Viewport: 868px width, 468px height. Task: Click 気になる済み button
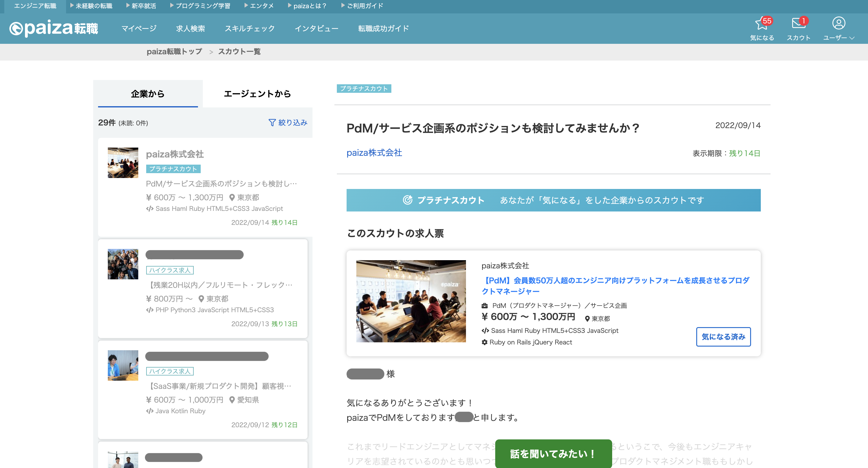point(723,337)
